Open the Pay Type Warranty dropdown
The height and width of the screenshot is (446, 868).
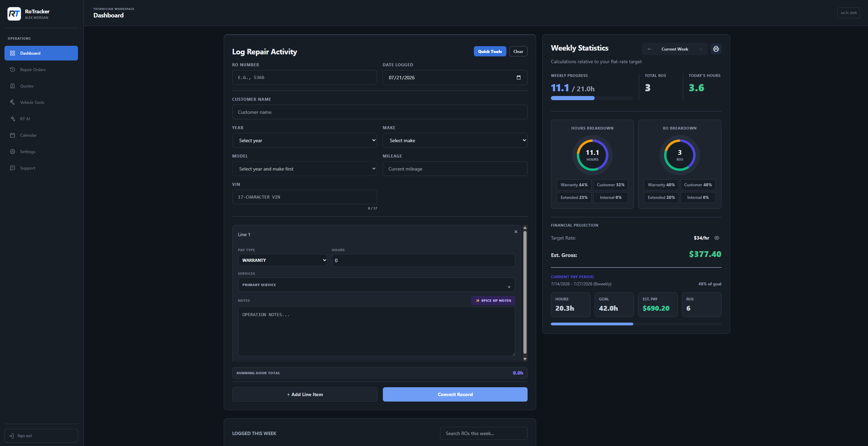pyautogui.click(x=283, y=260)
